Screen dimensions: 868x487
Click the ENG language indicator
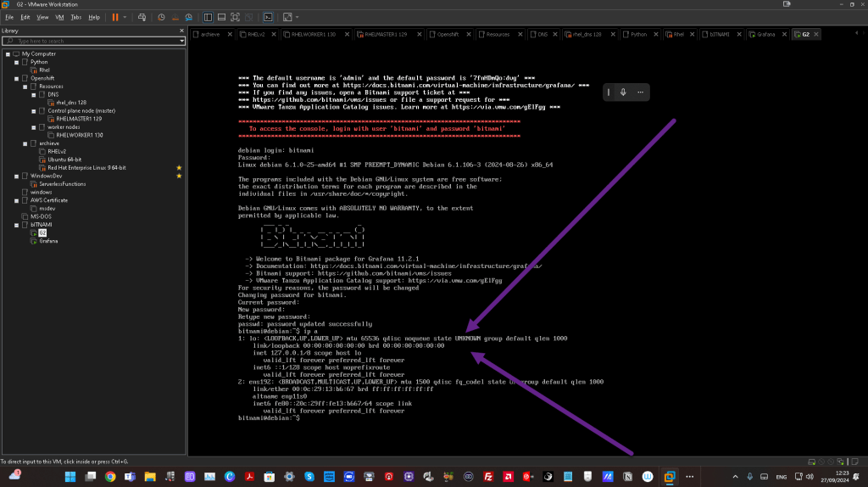click(x=781, y=477)
